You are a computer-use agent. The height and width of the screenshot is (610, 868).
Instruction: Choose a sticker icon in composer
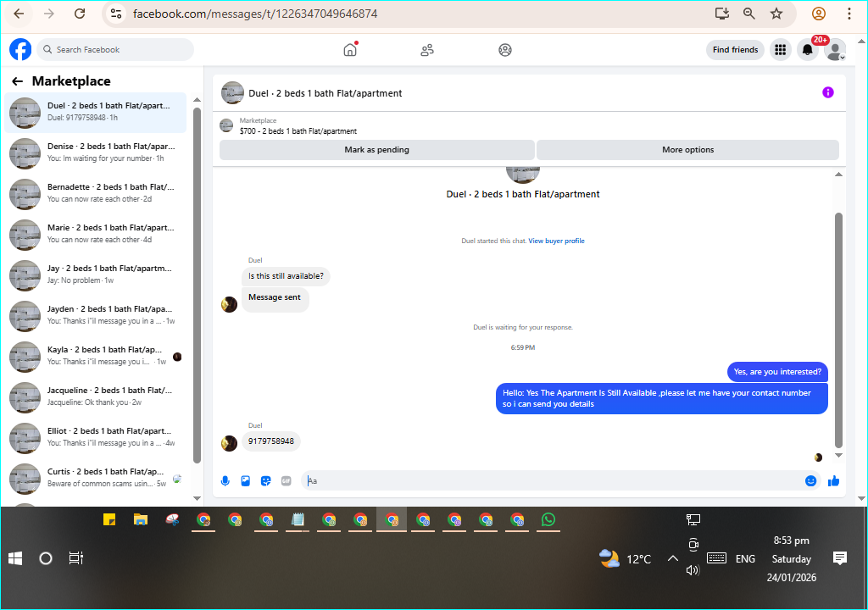click(x=265, y=481)
